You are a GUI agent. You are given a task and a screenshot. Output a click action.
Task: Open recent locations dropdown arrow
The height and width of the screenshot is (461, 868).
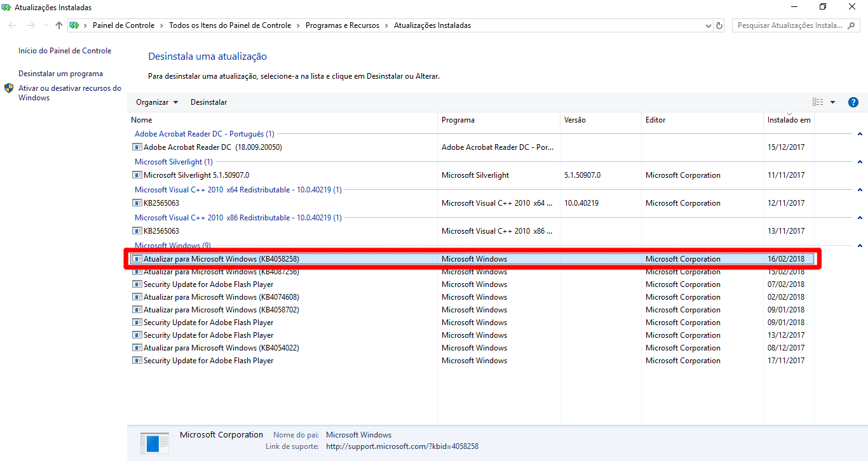pyautogui.click(x=45, y=25)
